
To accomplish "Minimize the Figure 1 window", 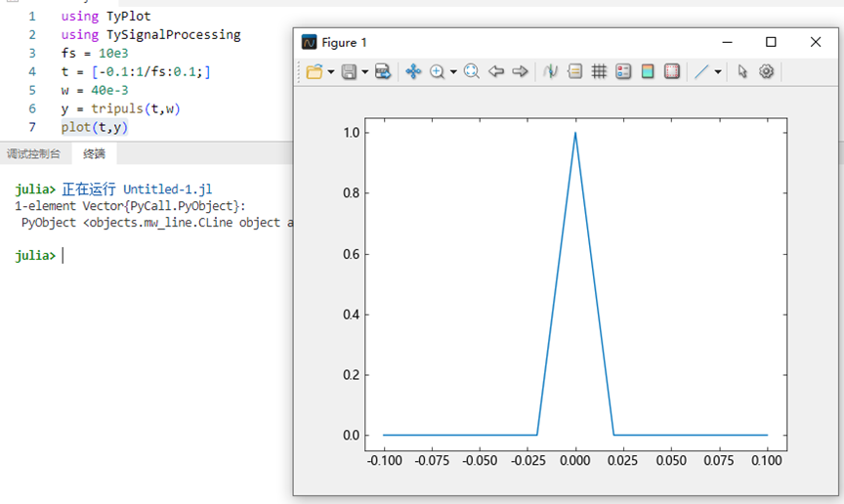I will pyautogui.click(x=727, y=42).
